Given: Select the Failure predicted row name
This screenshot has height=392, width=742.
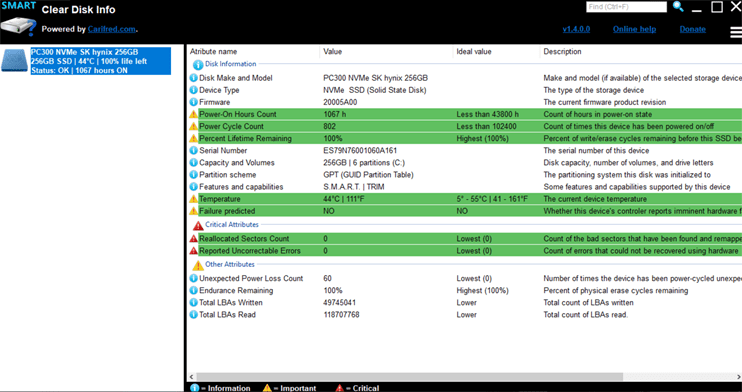Looking at the screenshot, I should [227, 211].
